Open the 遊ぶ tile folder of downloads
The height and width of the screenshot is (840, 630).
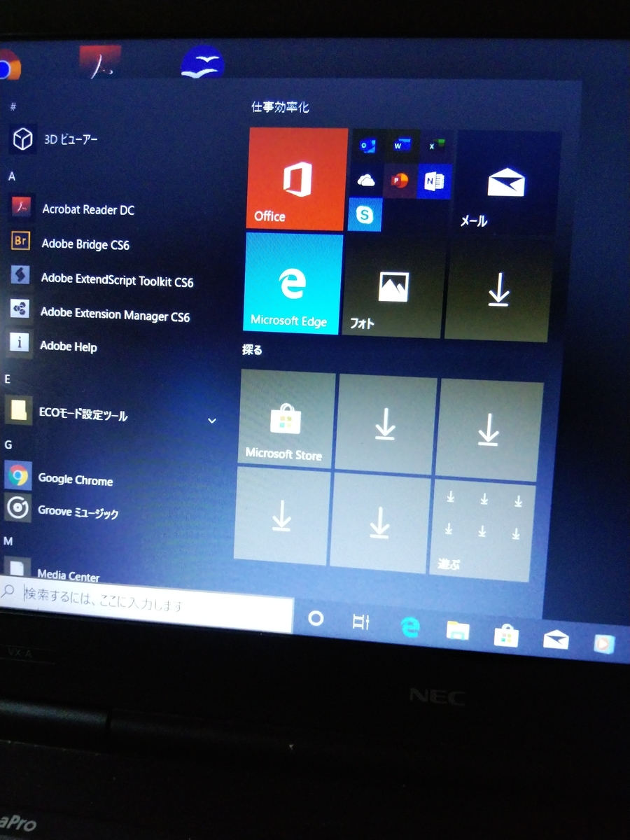[481, 531]
